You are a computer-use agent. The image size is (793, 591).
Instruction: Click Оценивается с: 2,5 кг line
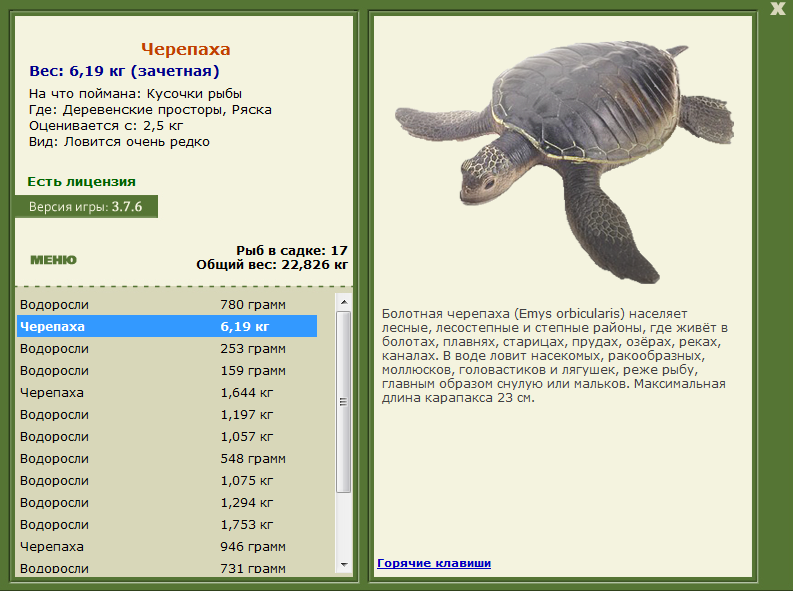coord(106,125)
